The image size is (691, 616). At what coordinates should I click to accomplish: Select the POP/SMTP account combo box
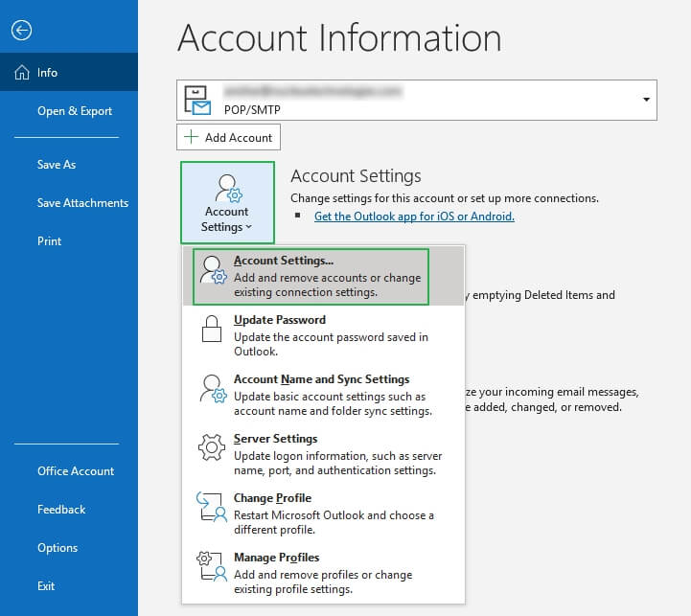tap(417, 100)
